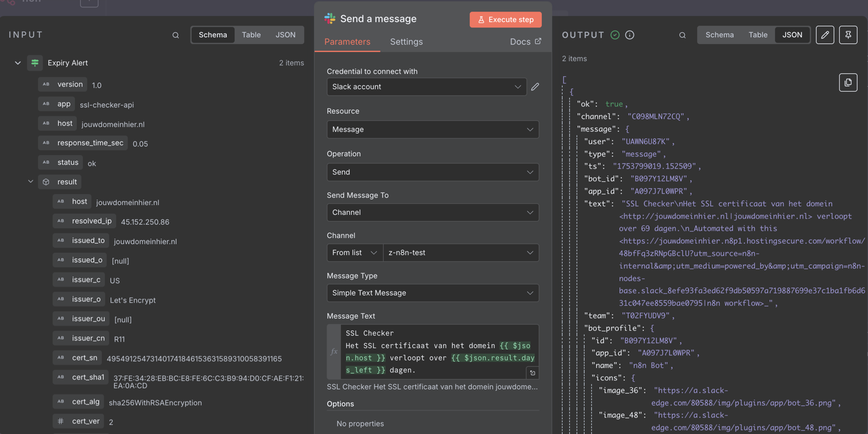868x434 pixels.
Task: Click the pin output data icon
Action: click(848, 35)
